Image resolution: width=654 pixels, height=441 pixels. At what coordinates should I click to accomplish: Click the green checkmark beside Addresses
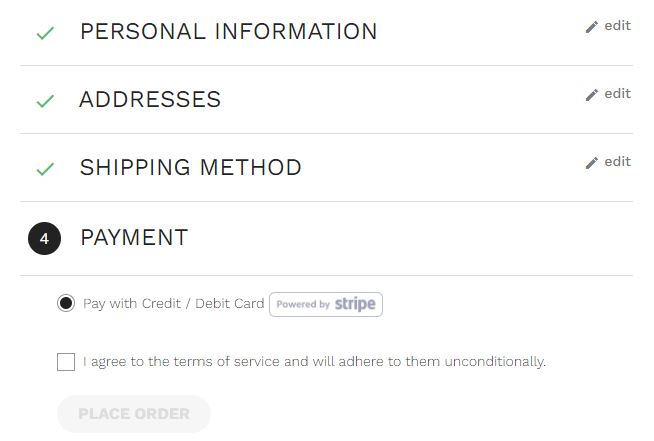click(x=44, y=101)
